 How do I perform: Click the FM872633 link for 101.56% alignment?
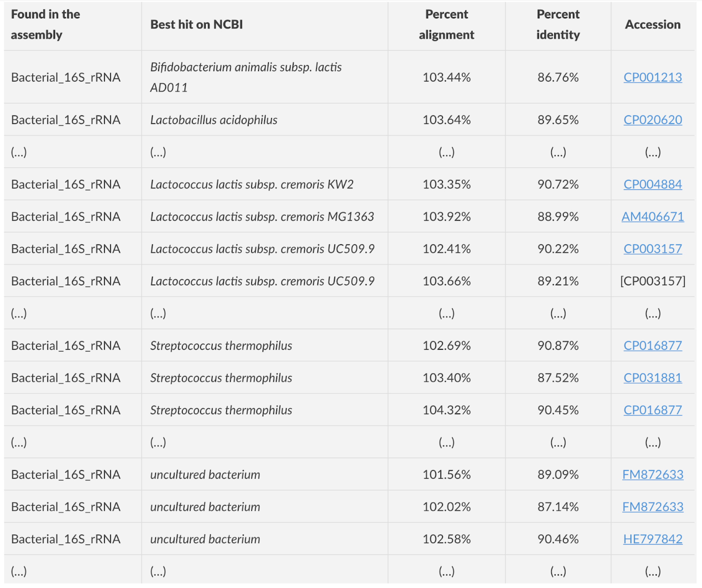652,474
